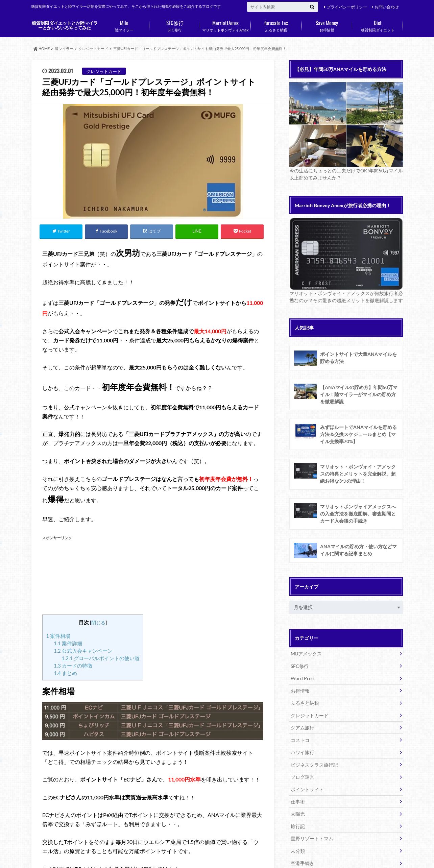Jump to 1.2.1 グローバルポイントの使い道 section

[x=100, y=658]
